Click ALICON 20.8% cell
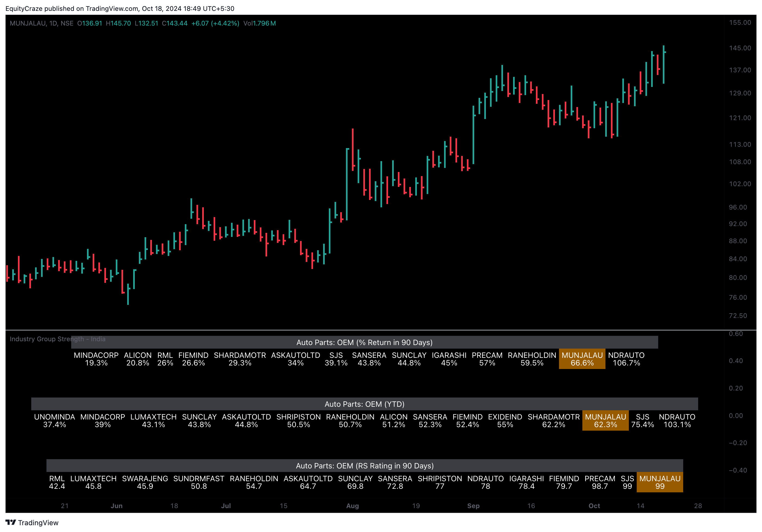Image resolution: width=762 pixels, height=532 pixels. click(138, 359)
